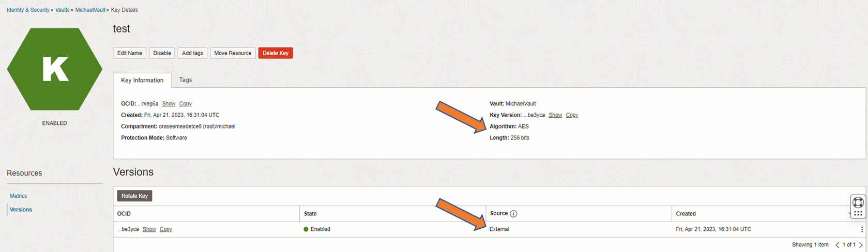
Task: Navigate to MichaelVault in the breadcrumb
Action: [x=90, y=10]
